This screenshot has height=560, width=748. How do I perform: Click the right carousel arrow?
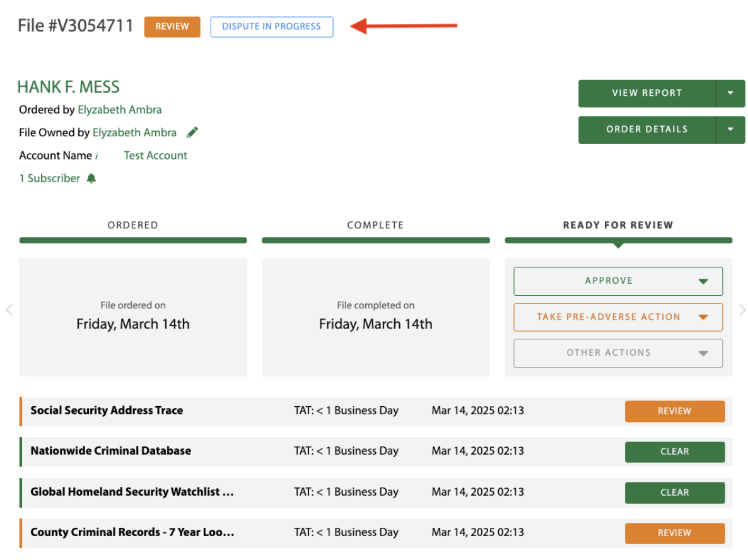tap(742, 310)
